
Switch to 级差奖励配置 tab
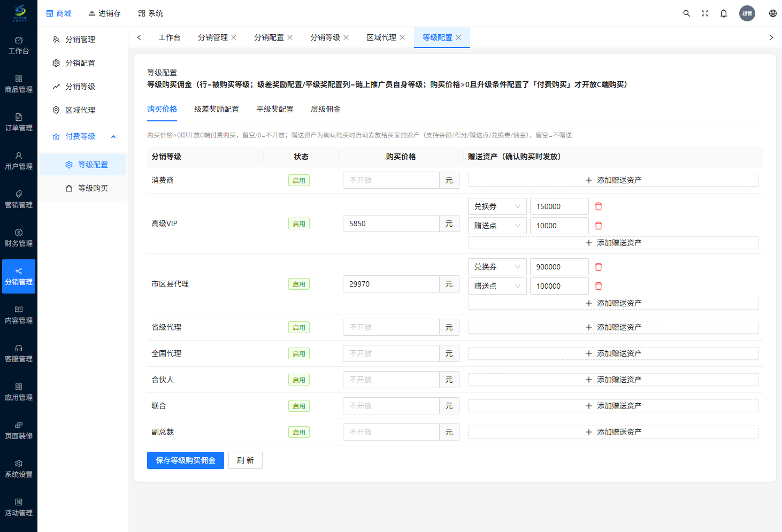[x=217, y=109]
